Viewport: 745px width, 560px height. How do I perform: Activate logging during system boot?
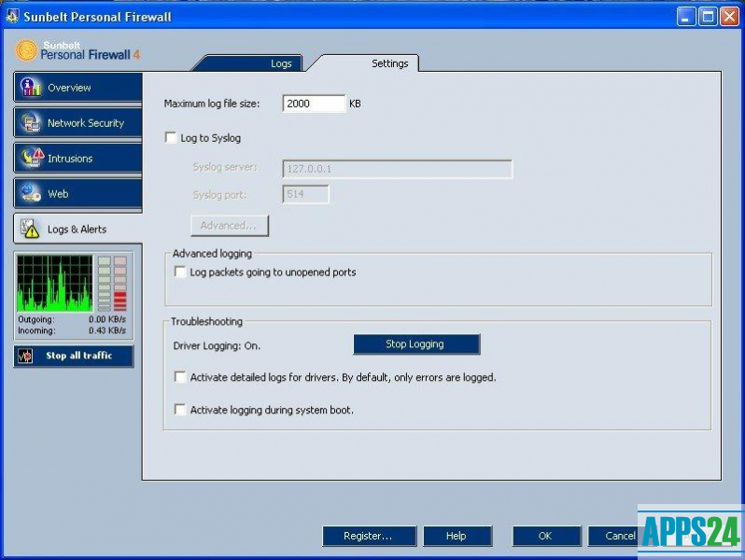tap(180, 410)
